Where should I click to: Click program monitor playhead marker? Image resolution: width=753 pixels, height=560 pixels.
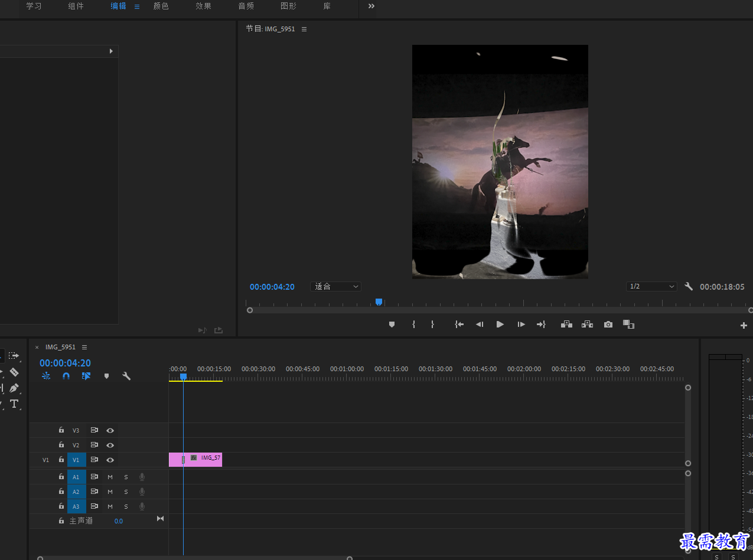tap(379, 302)
